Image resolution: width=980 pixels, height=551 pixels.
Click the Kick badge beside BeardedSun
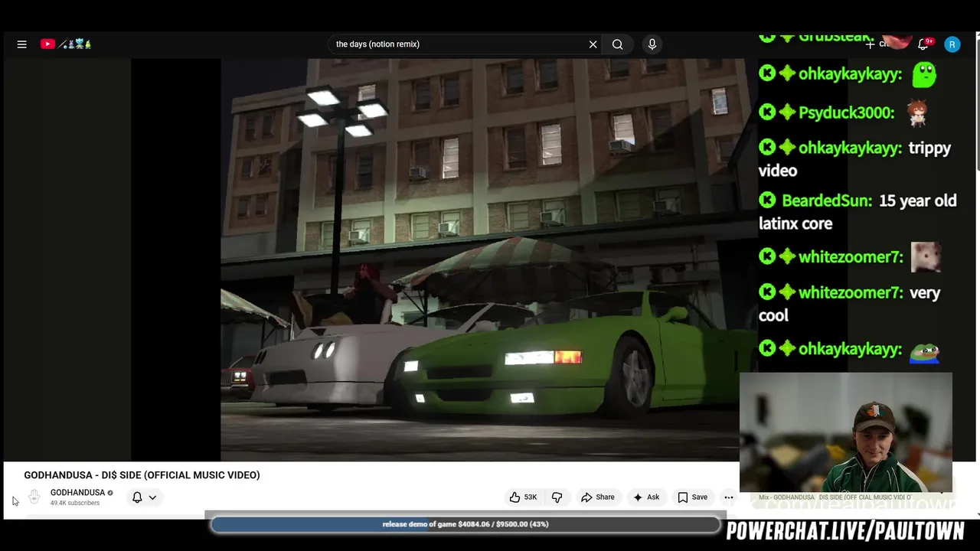(x=767, y=201)
